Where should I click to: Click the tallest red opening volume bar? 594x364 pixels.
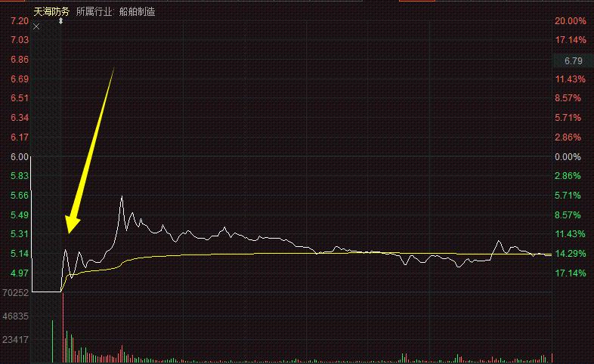click(63, 328)
